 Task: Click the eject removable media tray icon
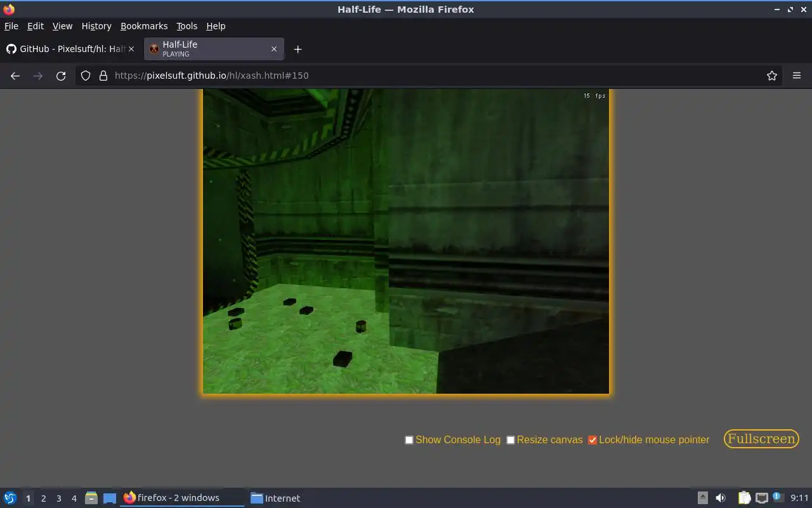(702, 498)
